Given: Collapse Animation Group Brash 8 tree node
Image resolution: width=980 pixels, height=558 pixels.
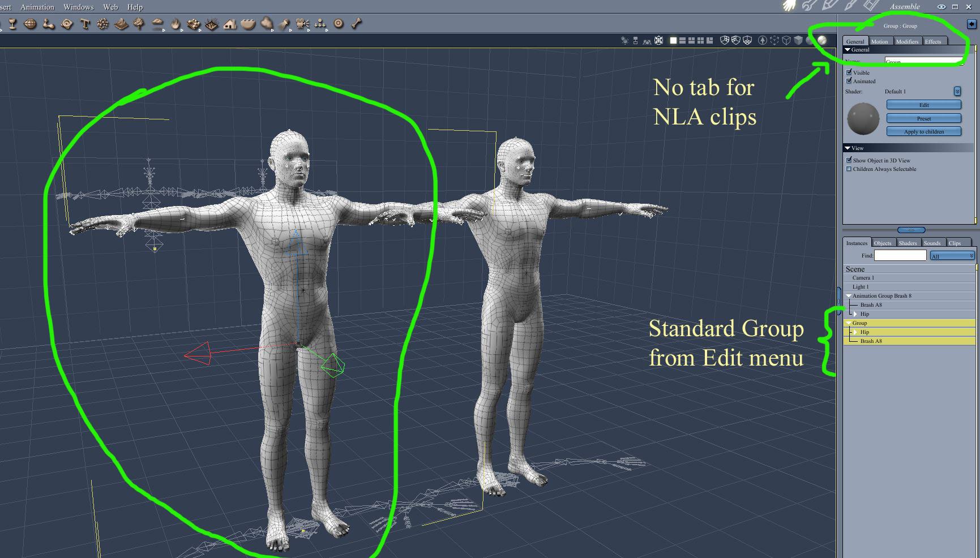Looking at the screenshot, I should [x=849, y=296].
